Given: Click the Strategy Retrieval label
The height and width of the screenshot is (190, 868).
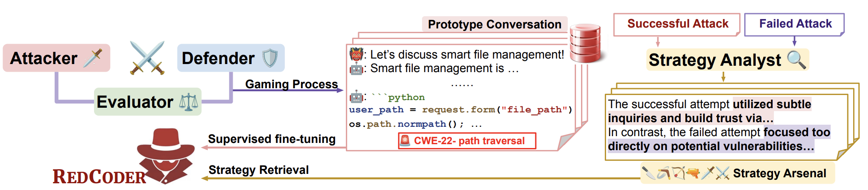Looking at the screenshot, I should pyautogui.click(x=259, y=170).
